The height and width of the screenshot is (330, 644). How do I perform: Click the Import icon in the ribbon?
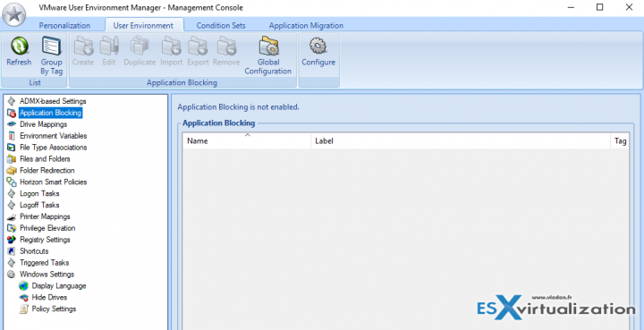pos(171,46)
